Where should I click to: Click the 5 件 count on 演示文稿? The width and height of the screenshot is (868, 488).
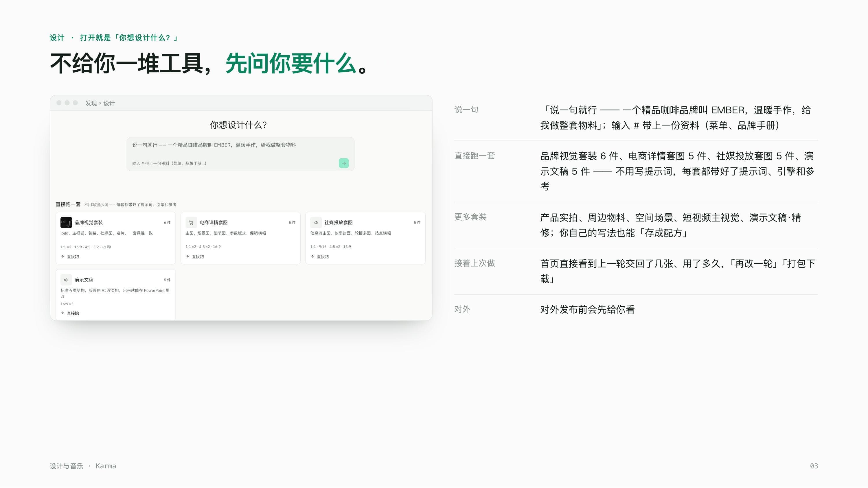(x=167, y=280)
